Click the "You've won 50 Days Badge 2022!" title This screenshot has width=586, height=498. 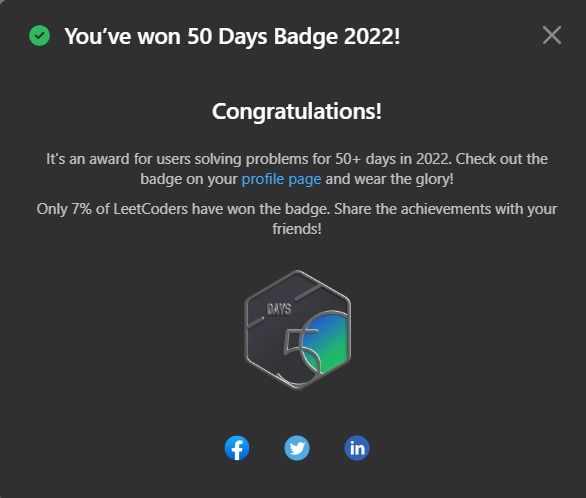pos(232,37)
